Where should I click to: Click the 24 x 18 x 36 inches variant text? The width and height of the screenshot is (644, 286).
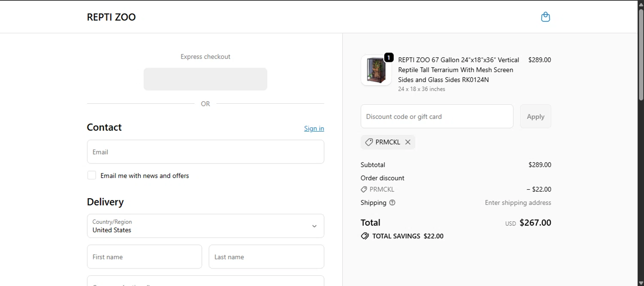click(422, 89)
